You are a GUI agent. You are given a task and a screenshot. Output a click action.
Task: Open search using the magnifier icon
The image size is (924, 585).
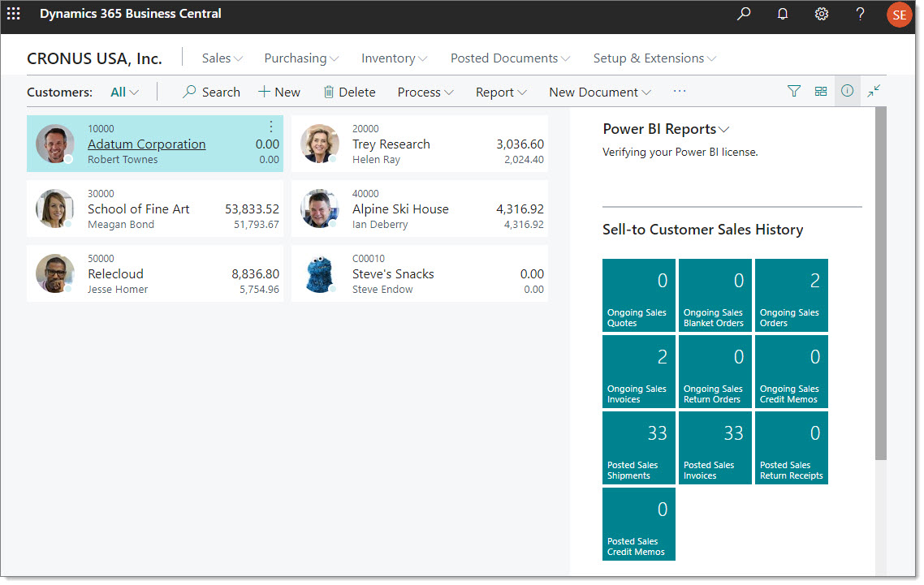743,14
